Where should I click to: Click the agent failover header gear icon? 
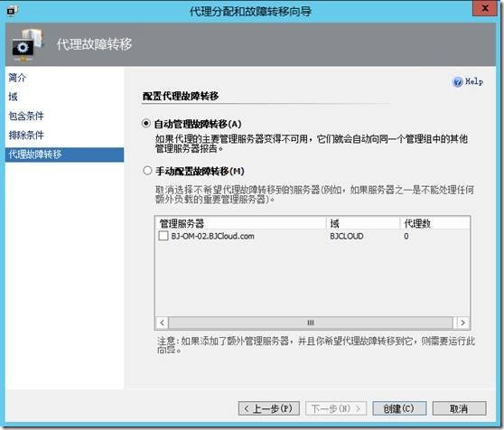point(27,45)
